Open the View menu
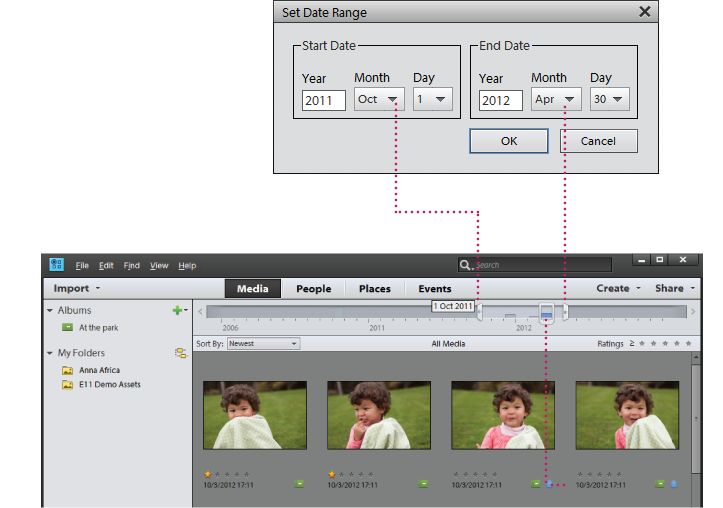This screenshot has height=508, width=723. (159, 266)
